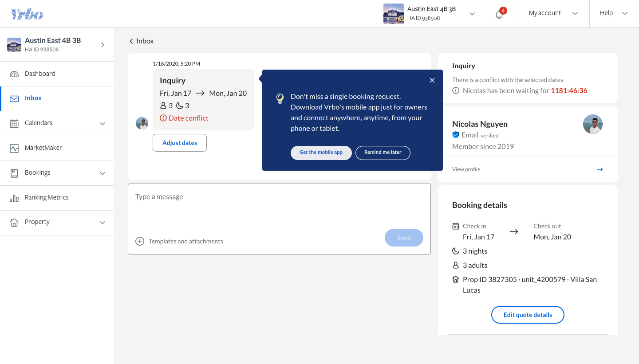Click the Member since 2019 text

tap(483, 146)
